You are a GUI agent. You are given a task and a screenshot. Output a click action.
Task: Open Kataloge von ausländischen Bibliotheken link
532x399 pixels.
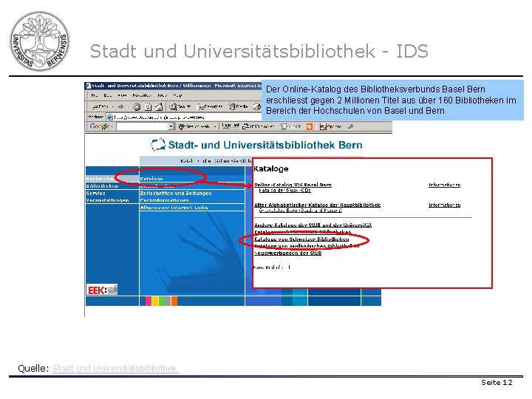click(x=307, y=246)
